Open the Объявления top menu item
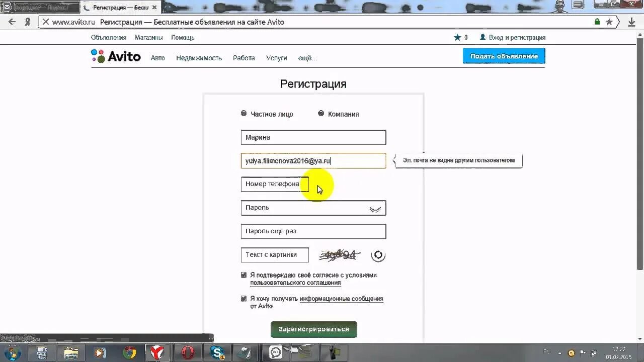The image size is (644, 362). (x=109, y=38)
